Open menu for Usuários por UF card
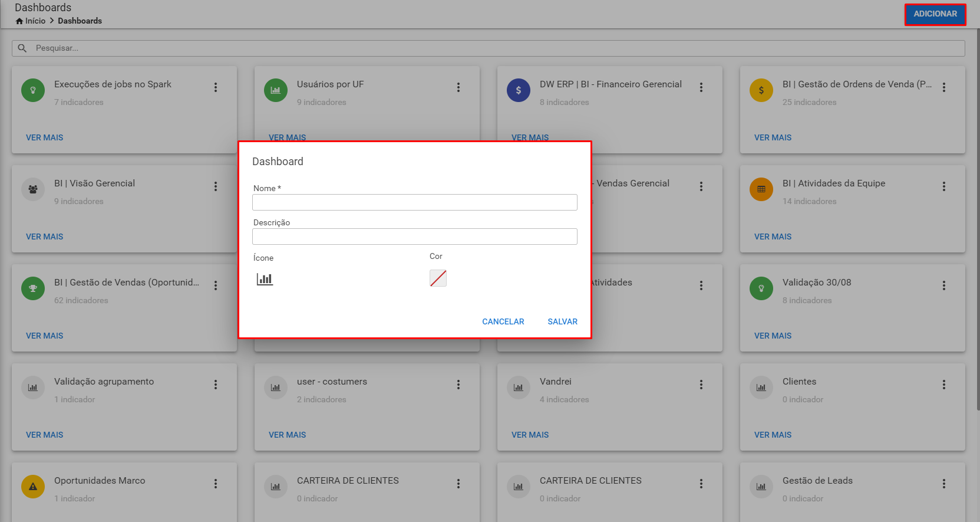 [x=458, y=87]
